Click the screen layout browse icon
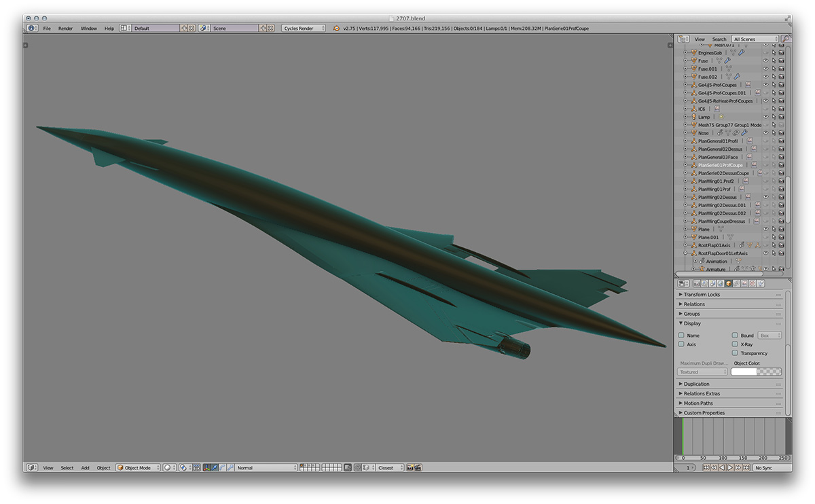815x504 pixels. click(x=126, y=29)
